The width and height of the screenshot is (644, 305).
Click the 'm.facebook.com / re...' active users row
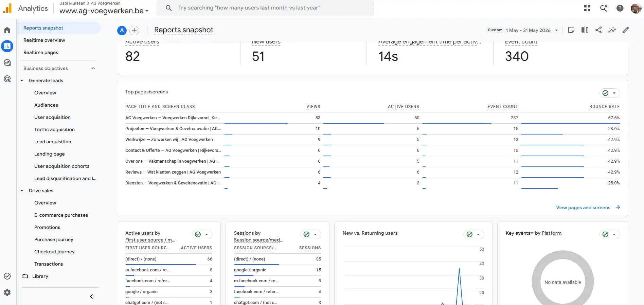168,270
